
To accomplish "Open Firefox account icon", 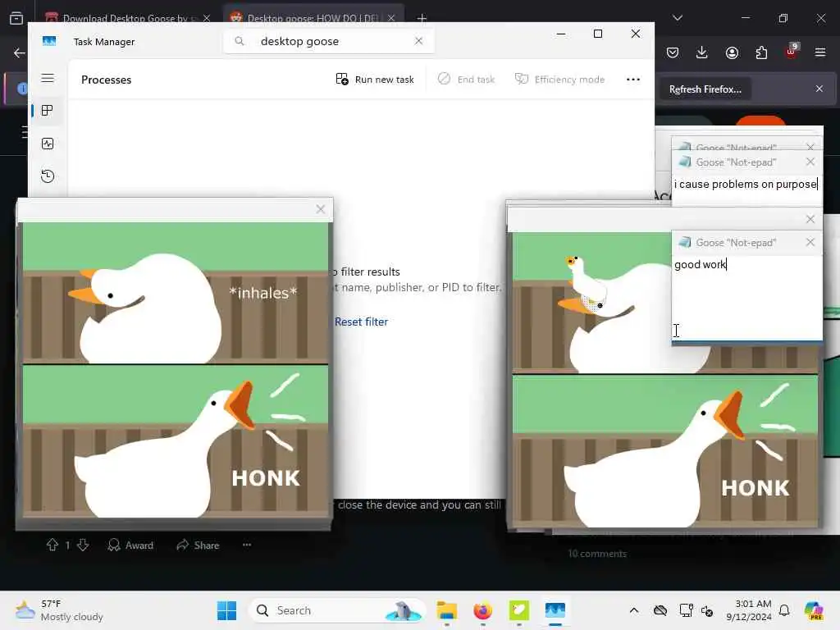I will [x=732, y=52].
